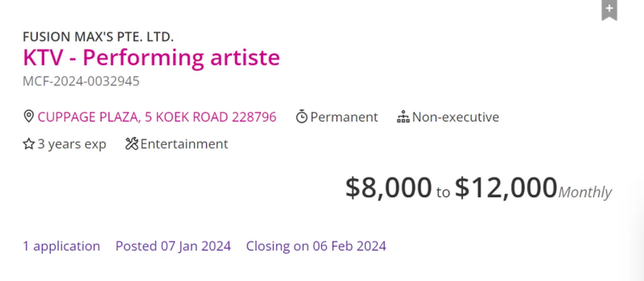Click the Fusion Max's Pte. Ltd. company name
The width and height of the screenshot is (644, 281).
coord(98,37)
